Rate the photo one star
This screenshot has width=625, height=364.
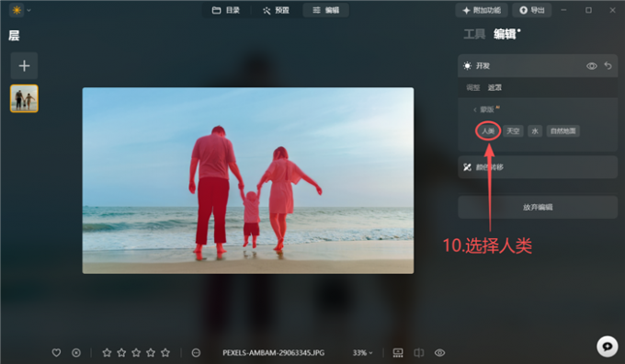107,352
